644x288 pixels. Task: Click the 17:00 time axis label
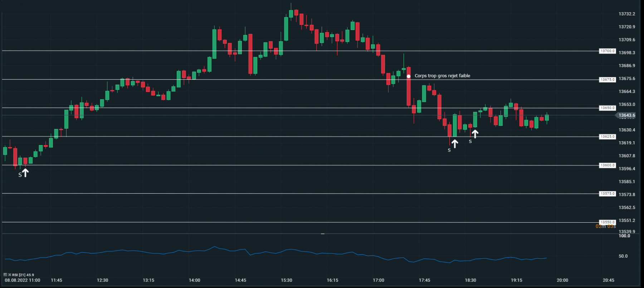[x=379, y=280]
